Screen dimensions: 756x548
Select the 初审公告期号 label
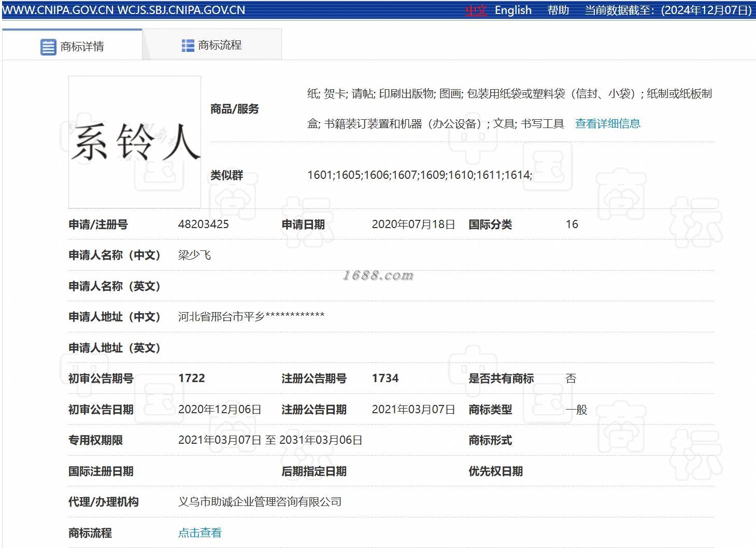click(101, 378)
